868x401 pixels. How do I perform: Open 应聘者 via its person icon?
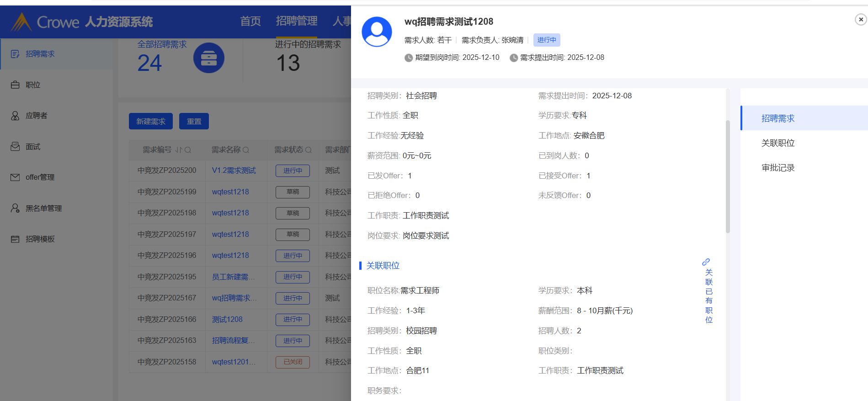15,116
